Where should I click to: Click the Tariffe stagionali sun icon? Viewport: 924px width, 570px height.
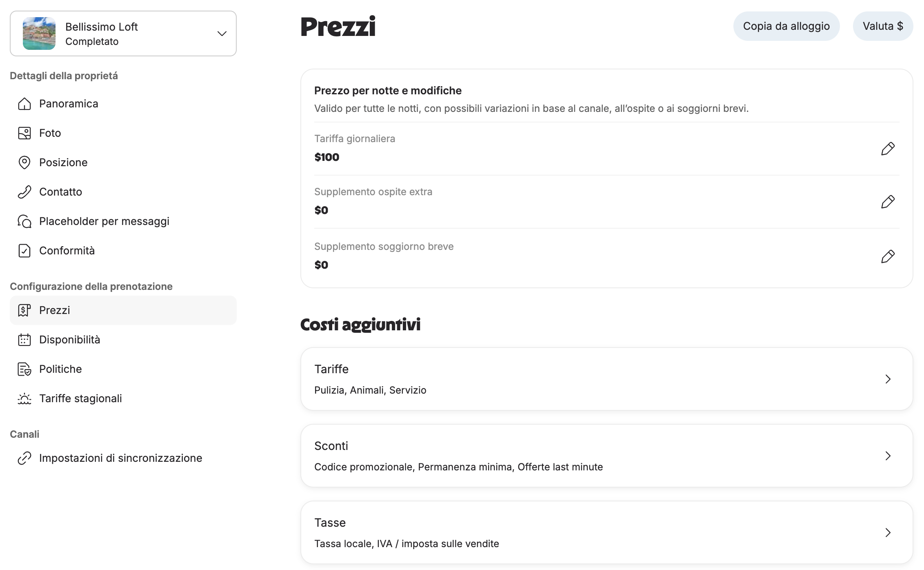pos(24,399)
